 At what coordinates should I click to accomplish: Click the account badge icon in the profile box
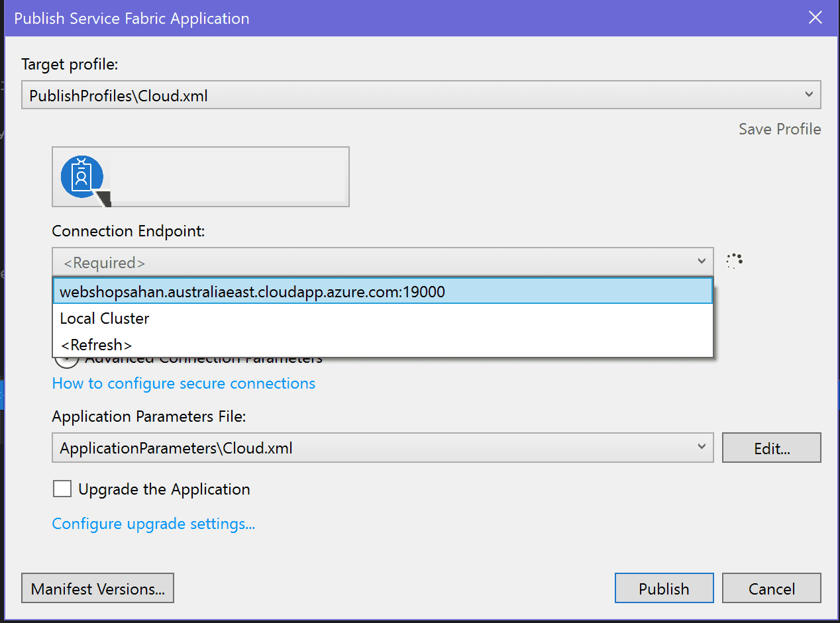(x=82, y=176)
